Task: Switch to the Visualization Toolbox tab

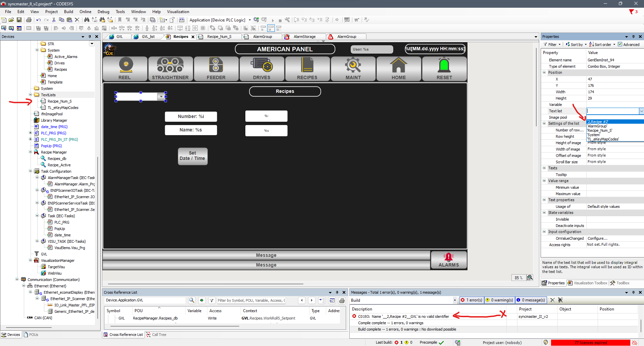Action: pyautogui.click(x=588, y=283)
